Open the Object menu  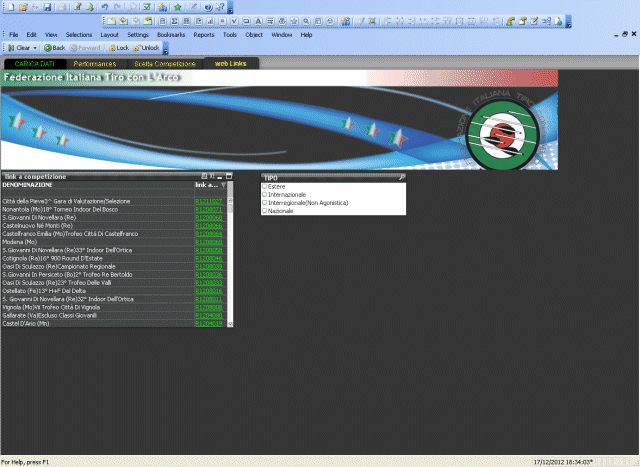pos(254,35)
